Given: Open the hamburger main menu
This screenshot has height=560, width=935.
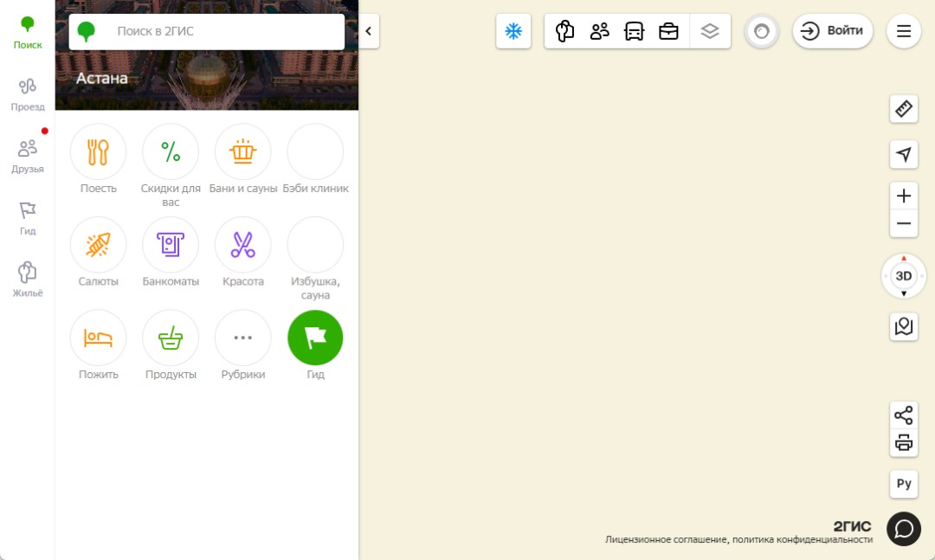Looking at the screenshot, I should click(x=904, y=31).
